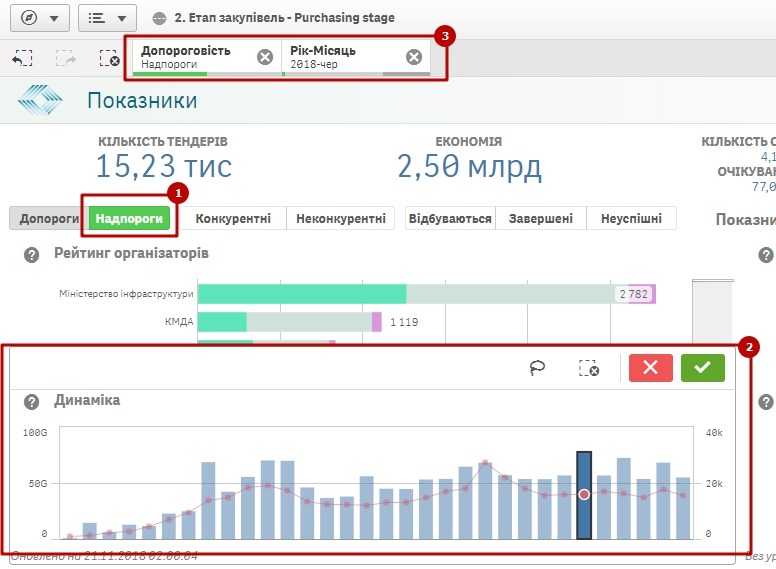776x569 pixels.
Task: Confirm the selection with green checkmark
Action: pyautogui.click(x=702, y=368)
